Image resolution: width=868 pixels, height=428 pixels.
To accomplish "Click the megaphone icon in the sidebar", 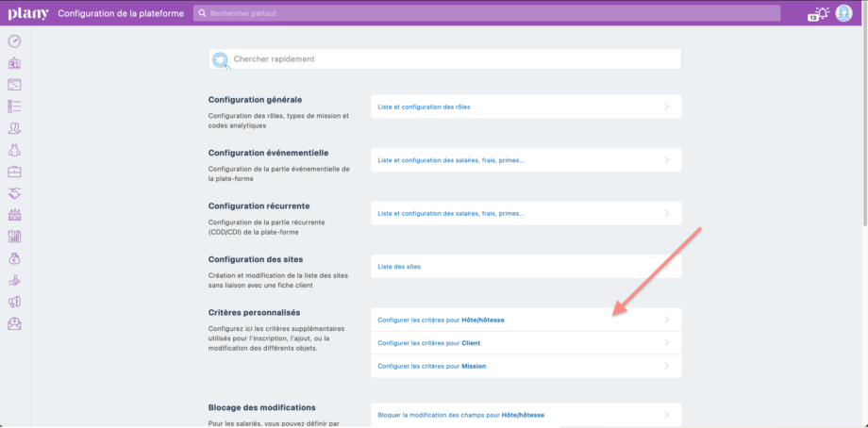I will click(14, 302).
